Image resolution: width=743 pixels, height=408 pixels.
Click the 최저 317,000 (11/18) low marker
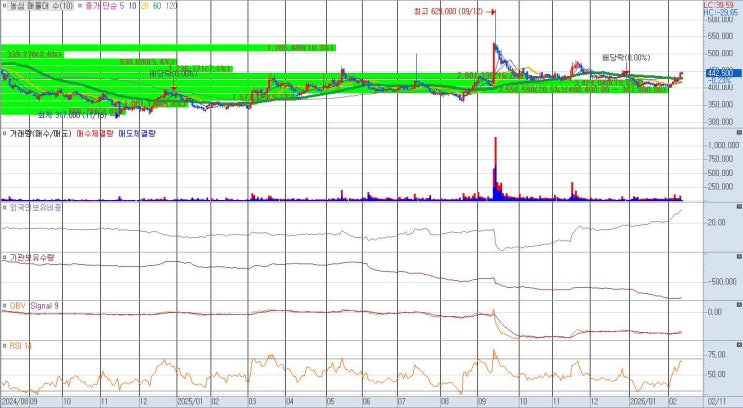tap(79, 115)
